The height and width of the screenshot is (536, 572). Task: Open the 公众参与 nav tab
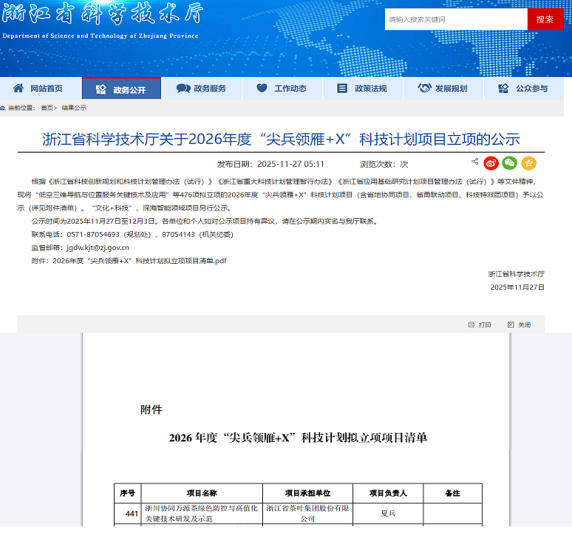click(x=524, y=88)
